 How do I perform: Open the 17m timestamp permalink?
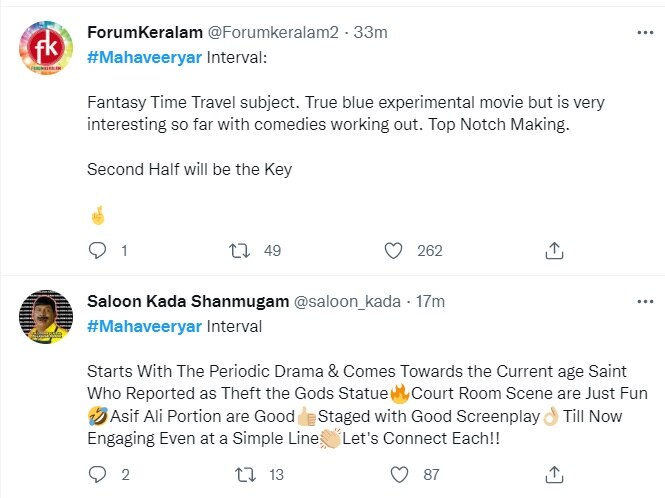coord(431,301)
